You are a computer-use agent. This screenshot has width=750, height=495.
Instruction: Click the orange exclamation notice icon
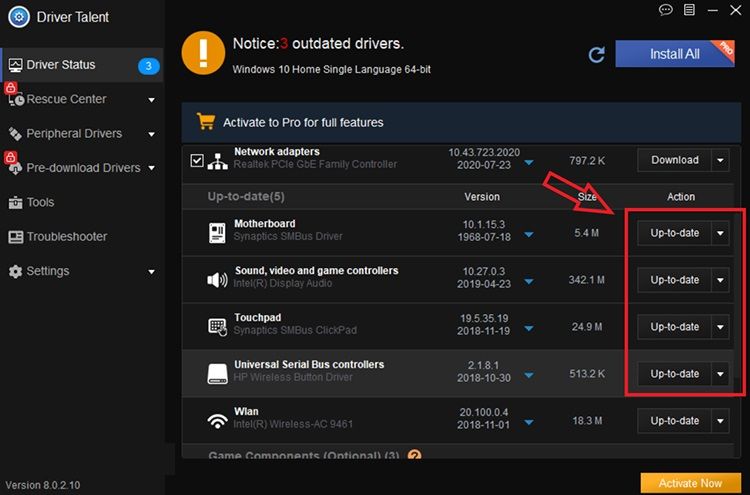(203, 53)
